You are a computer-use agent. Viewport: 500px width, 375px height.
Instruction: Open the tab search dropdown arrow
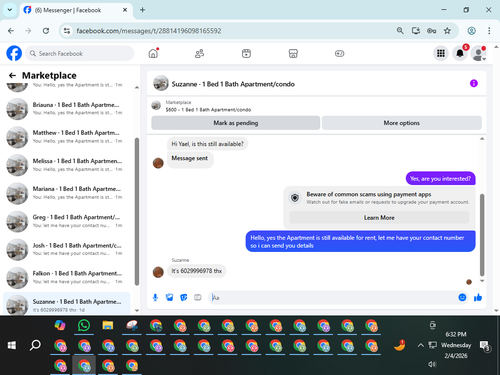(10, 10)
